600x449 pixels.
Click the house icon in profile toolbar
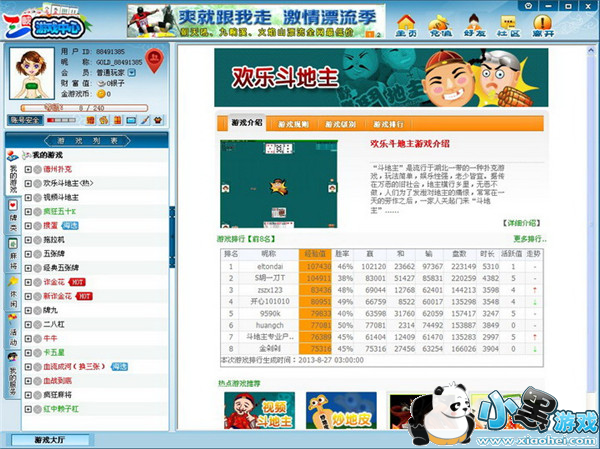coord(104,120)
